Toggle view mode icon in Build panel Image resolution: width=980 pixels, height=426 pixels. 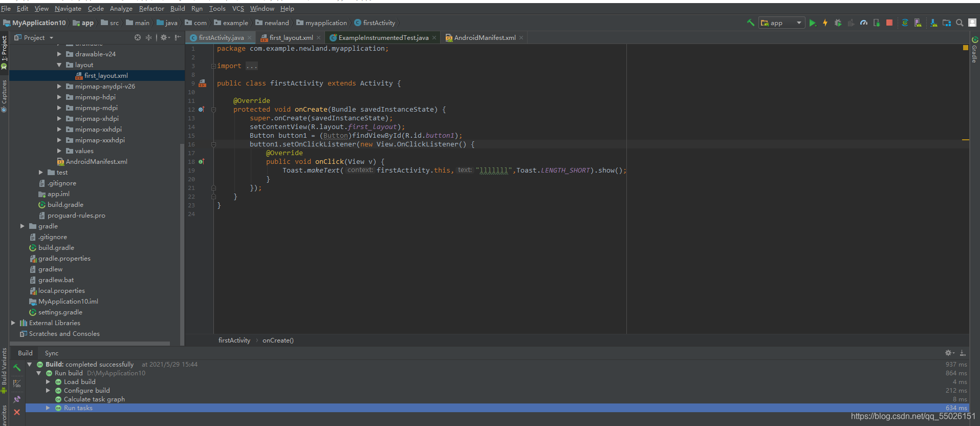[17, 383]
